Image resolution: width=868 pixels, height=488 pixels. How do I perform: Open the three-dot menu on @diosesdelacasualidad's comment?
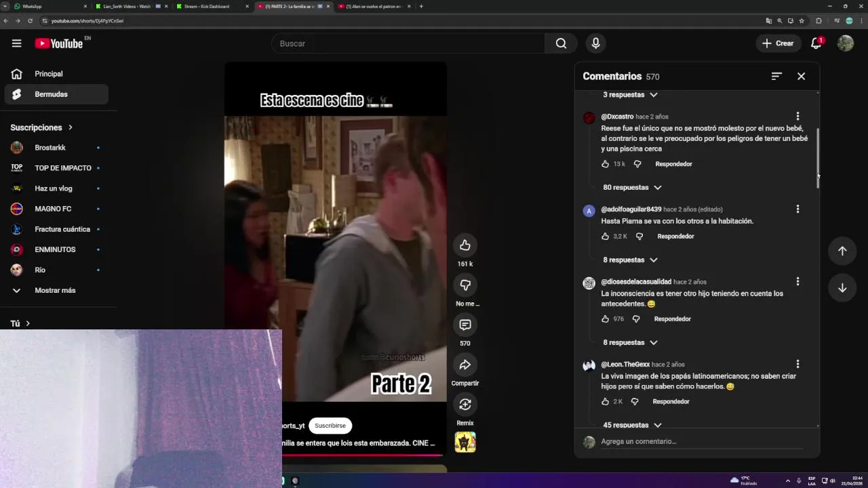(x=797, y=281)
